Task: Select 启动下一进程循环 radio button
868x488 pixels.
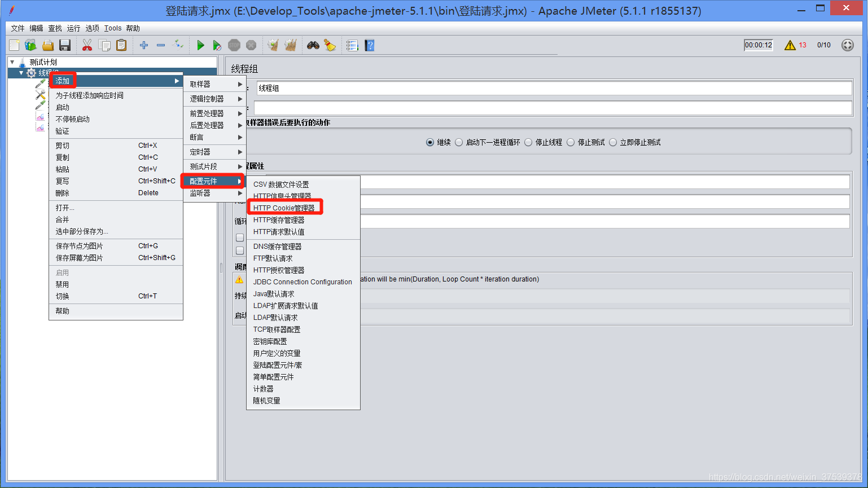Action: (459, 142)
